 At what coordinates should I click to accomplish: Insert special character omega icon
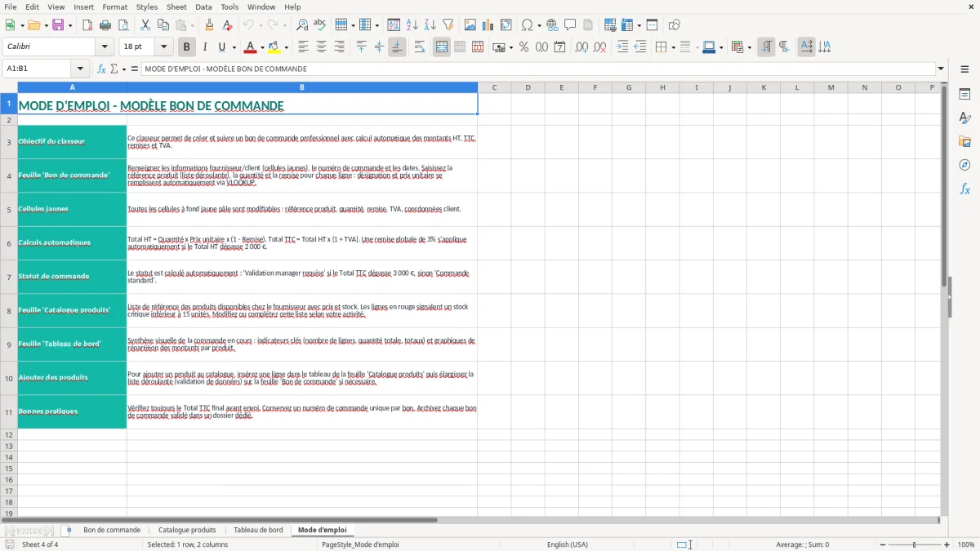coord(527,25)
